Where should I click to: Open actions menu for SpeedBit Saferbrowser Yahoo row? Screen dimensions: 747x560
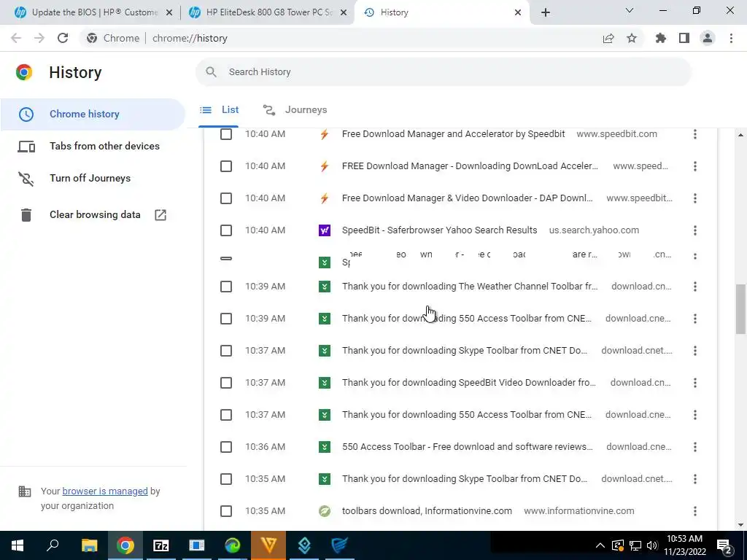click(x=695, y=230)
